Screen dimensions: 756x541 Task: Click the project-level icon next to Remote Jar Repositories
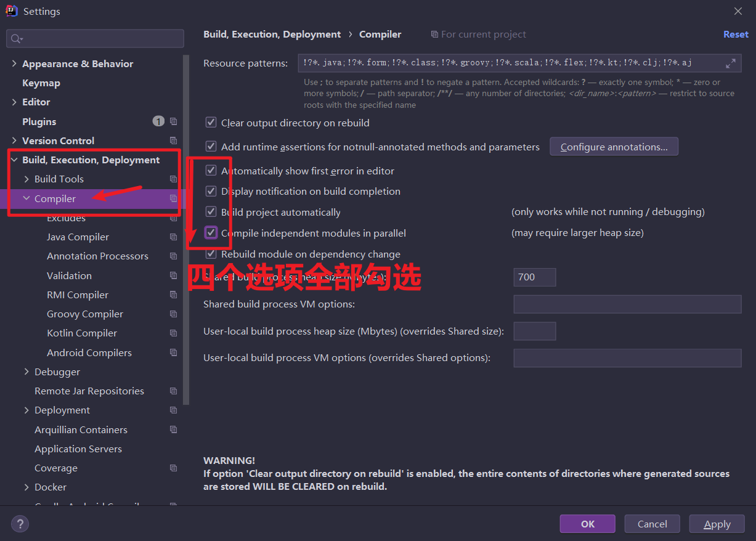174,391
